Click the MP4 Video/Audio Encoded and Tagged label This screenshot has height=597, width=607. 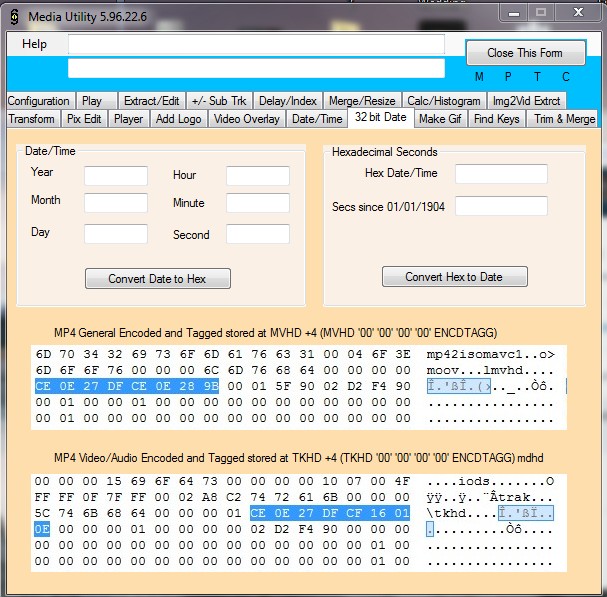click(298, 458)
